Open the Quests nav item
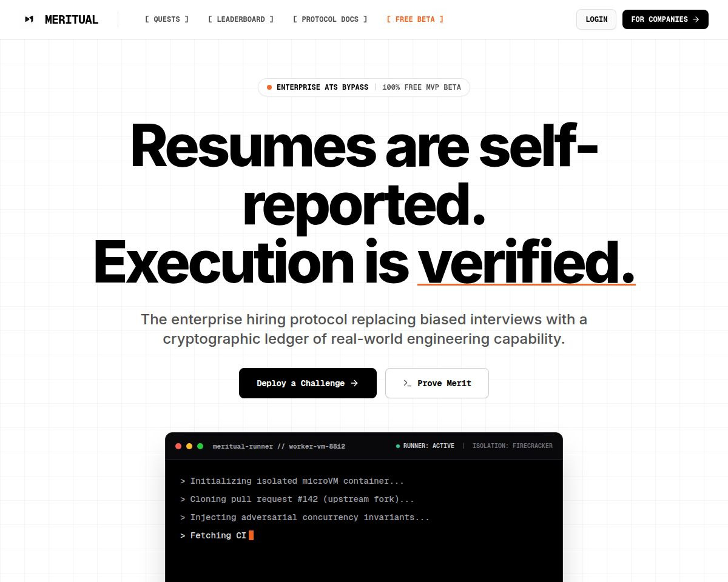 click(167, 19)
